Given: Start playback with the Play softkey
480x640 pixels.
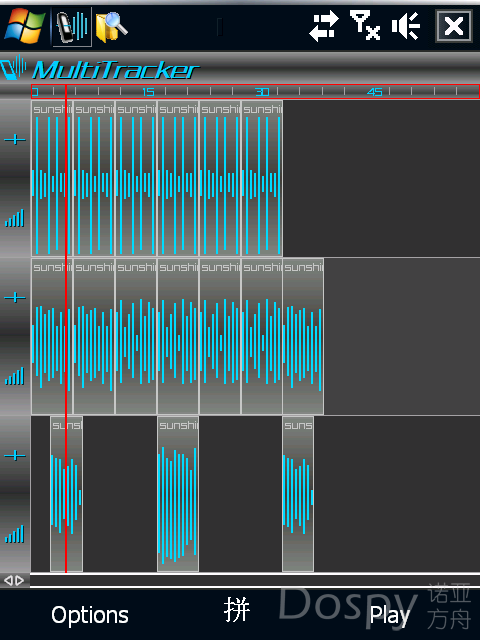Looking at the screenshot, I should point(389,615).
